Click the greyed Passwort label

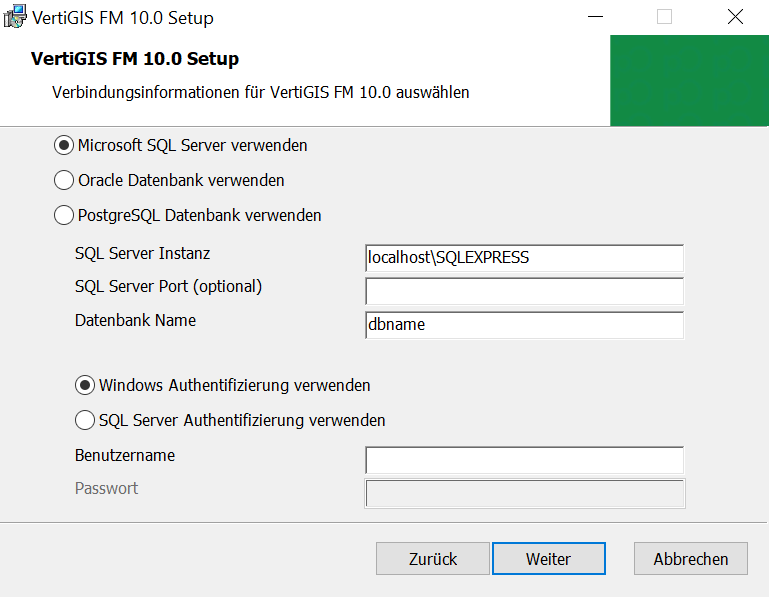pyautogui.click(x=106, y=489)
